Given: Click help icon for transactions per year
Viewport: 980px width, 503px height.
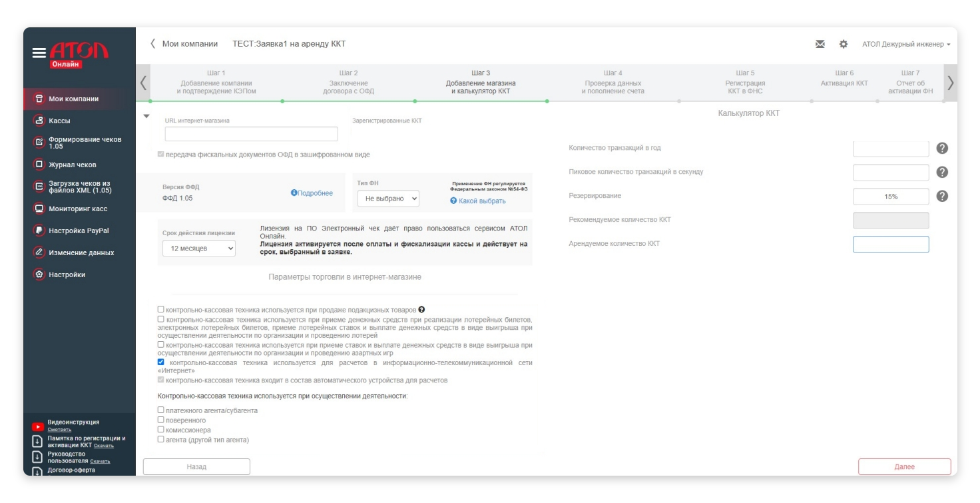Looking at the screenshot, I should [x=942, y=149].
